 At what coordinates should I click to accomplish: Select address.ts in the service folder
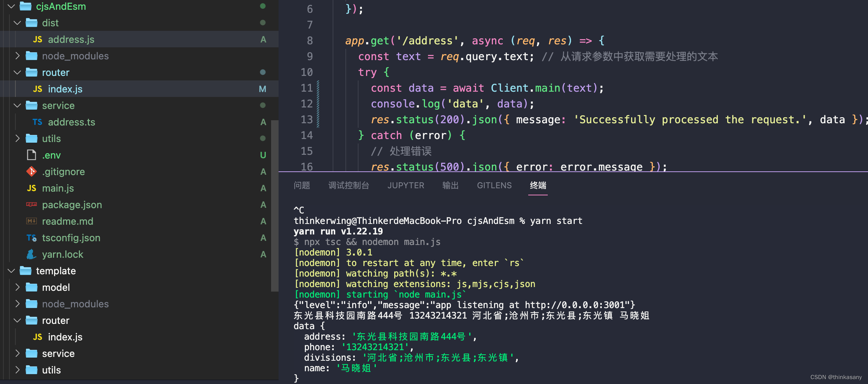coord(72,122)
